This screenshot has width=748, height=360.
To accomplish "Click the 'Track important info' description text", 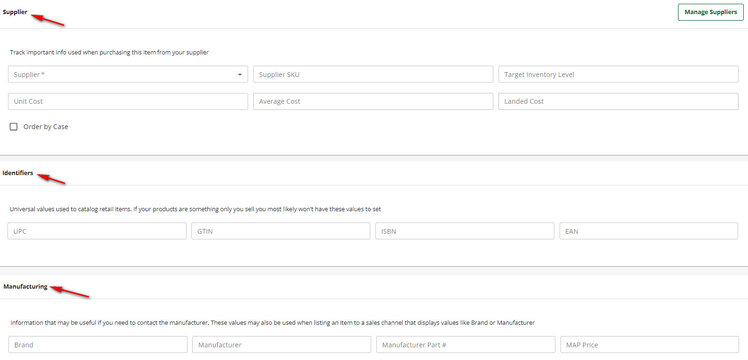I will 109,52.
